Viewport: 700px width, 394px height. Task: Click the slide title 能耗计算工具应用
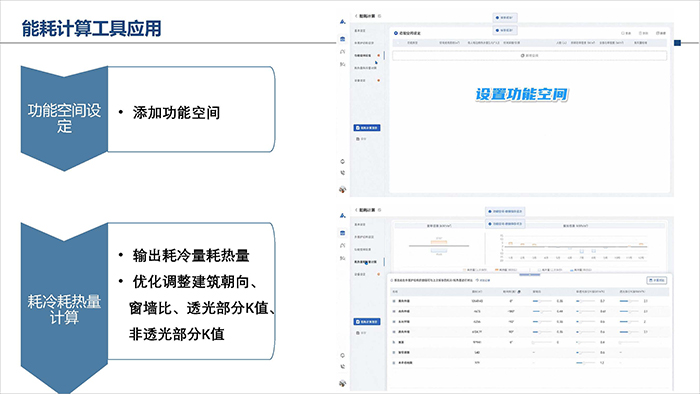pos(92,28)
